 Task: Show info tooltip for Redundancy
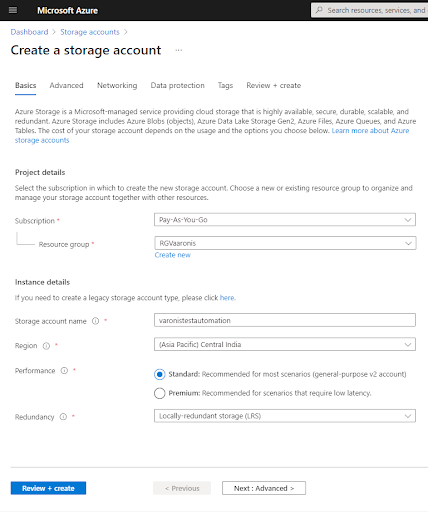[x=63, y=417]
